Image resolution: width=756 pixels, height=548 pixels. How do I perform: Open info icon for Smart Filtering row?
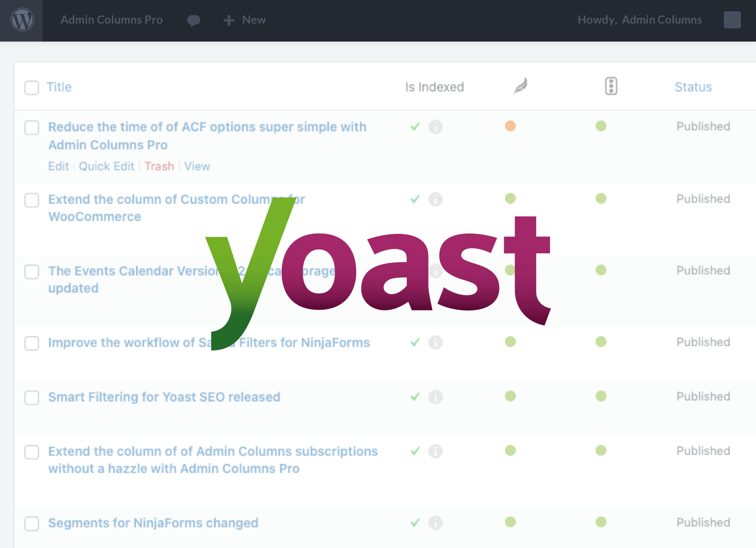coord(436,396)
